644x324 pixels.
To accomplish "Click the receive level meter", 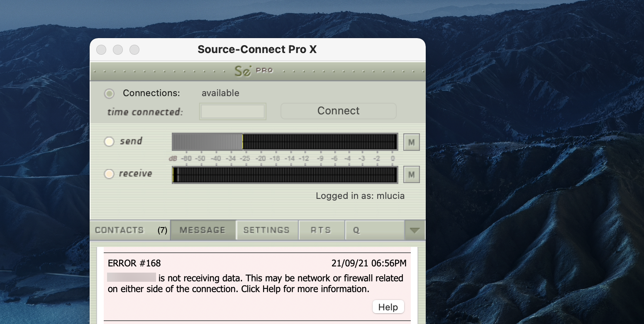I will [285, 174].
